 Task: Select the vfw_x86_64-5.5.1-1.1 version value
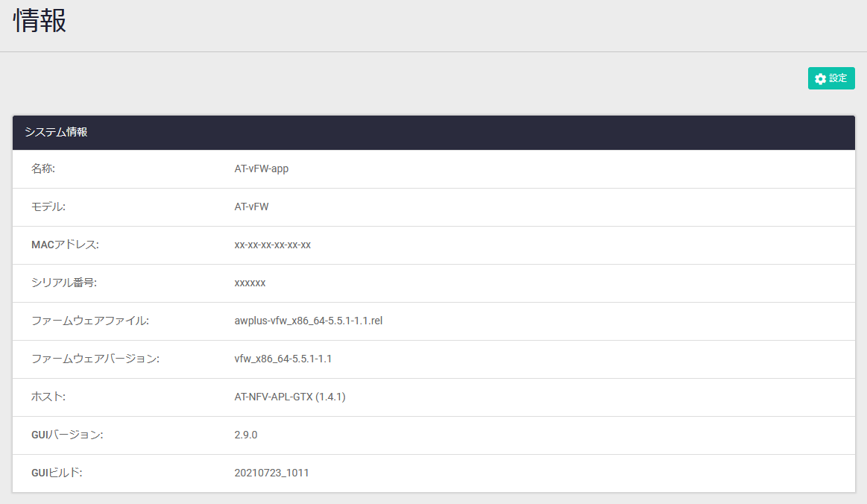(x=283, y=359)
